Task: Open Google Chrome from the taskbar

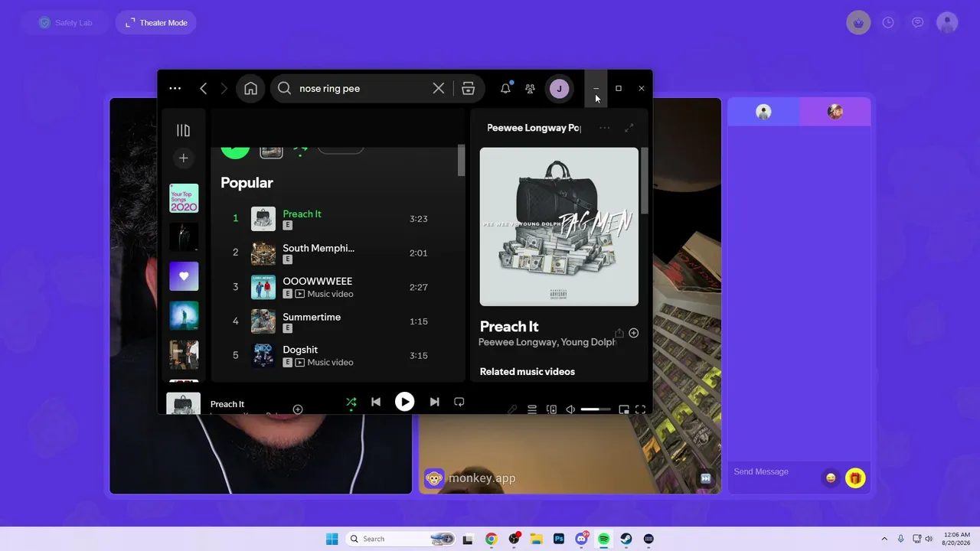Action: [492, 539]
